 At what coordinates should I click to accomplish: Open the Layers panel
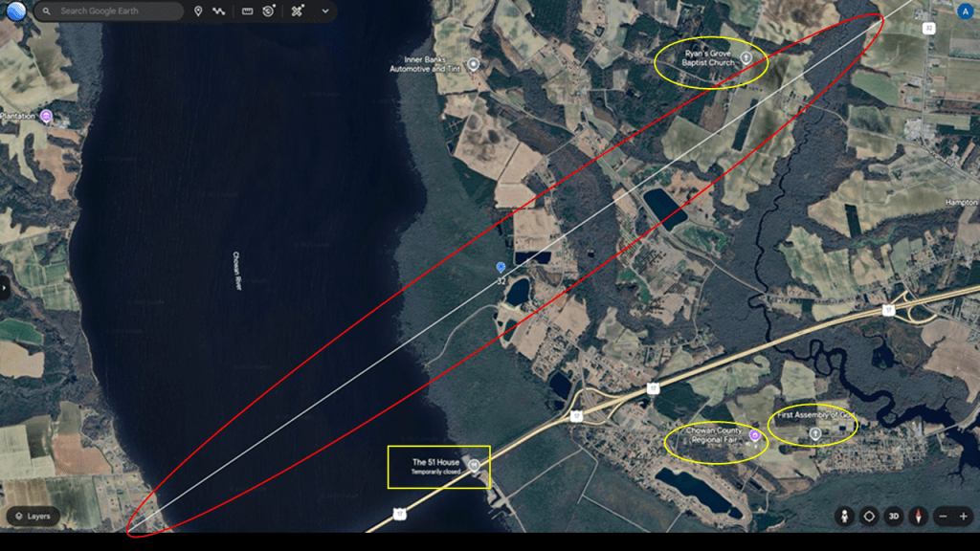click(x=33, y=516)
